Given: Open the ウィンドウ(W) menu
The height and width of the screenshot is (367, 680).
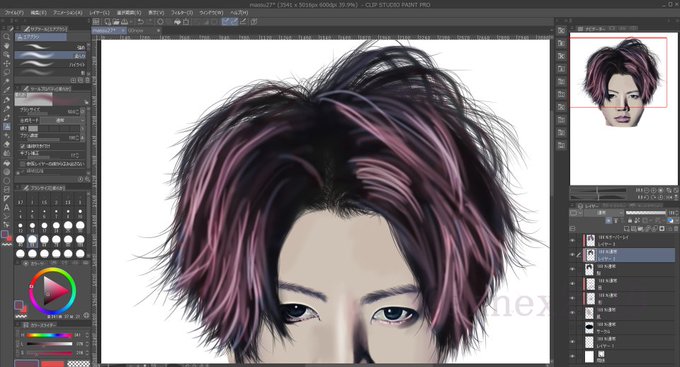Looking at the screenshot, I should click(211, 13).
